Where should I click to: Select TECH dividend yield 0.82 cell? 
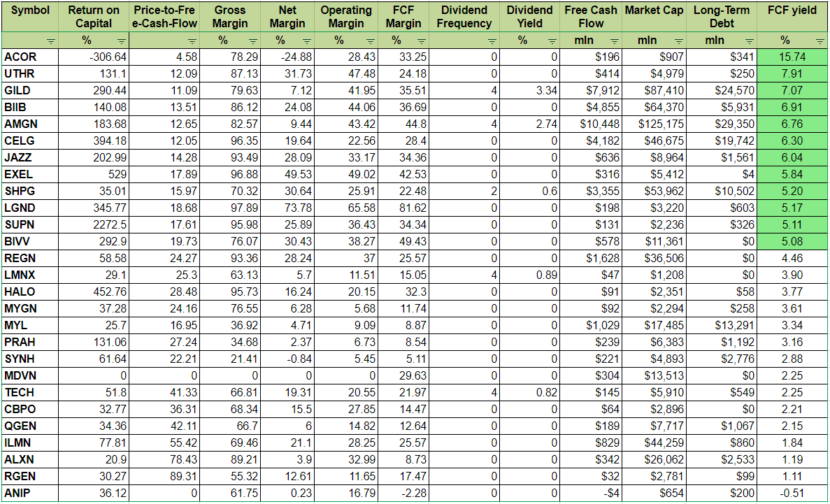coord(530,393)
